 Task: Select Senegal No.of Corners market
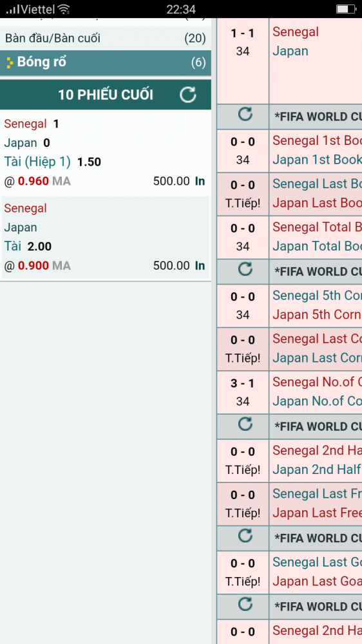317,382
